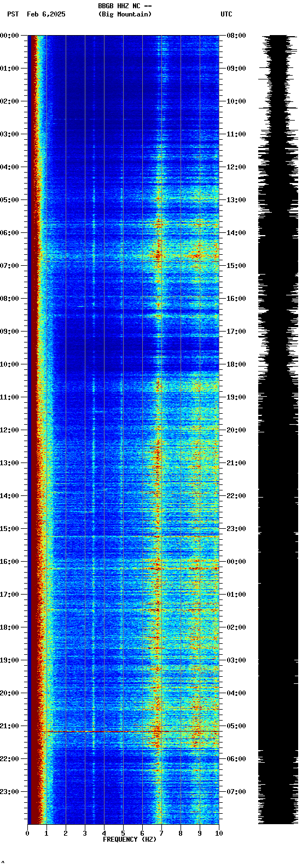Click 20:00 on the PST time axis
Screen dimensions: 302x868
9,693
